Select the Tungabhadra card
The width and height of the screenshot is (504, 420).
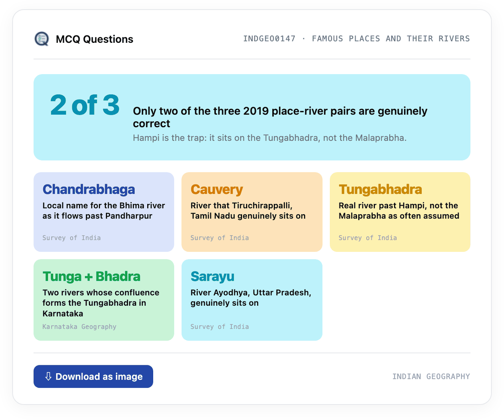pyautogui.click(x=400, y=212)
